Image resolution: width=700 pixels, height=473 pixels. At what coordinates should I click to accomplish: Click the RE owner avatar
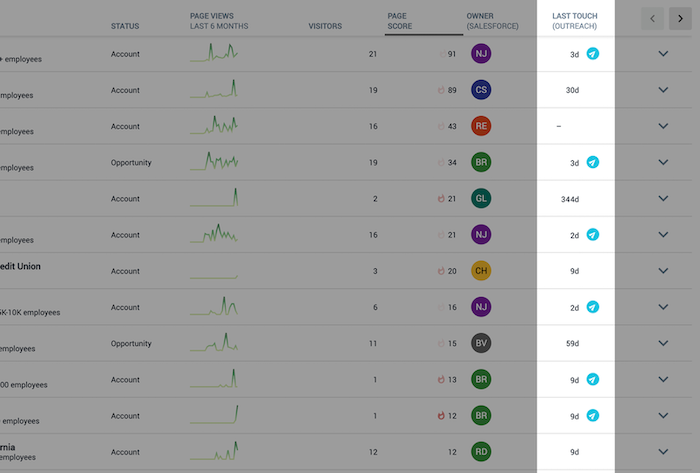click(481, 126)
